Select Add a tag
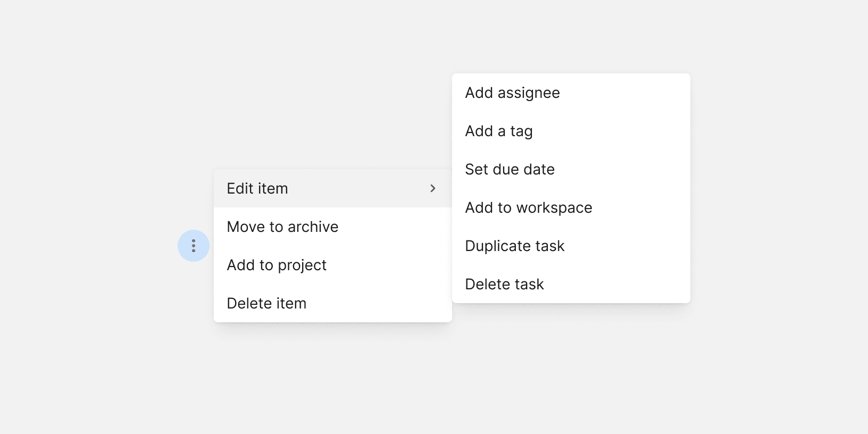868x434 pixels. pos(499,131)
